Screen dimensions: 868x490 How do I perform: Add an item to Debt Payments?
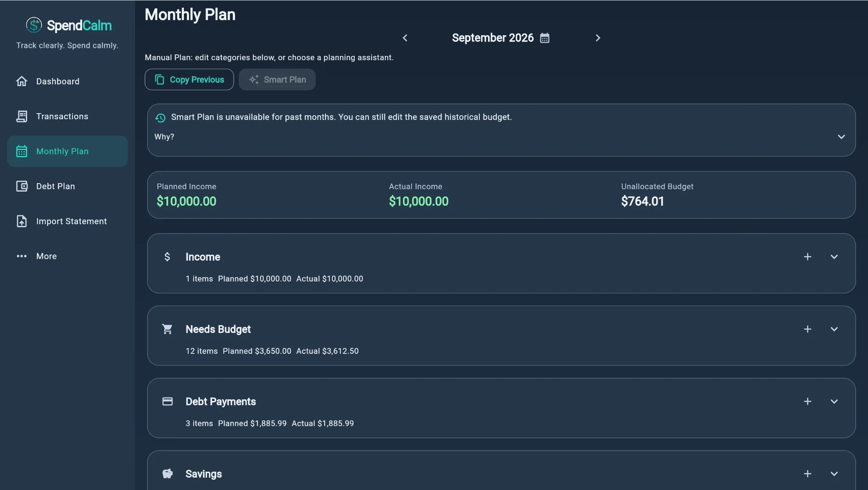point(807,401)
